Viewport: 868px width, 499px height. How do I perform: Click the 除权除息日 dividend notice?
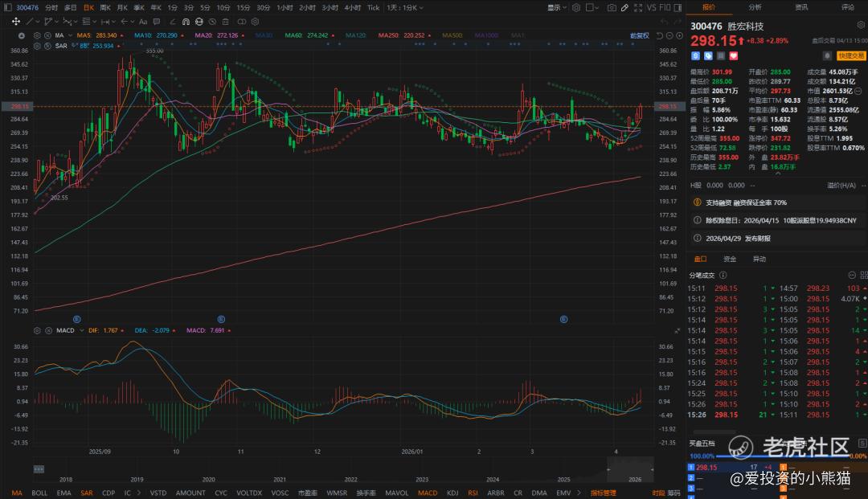coord(776,220)
